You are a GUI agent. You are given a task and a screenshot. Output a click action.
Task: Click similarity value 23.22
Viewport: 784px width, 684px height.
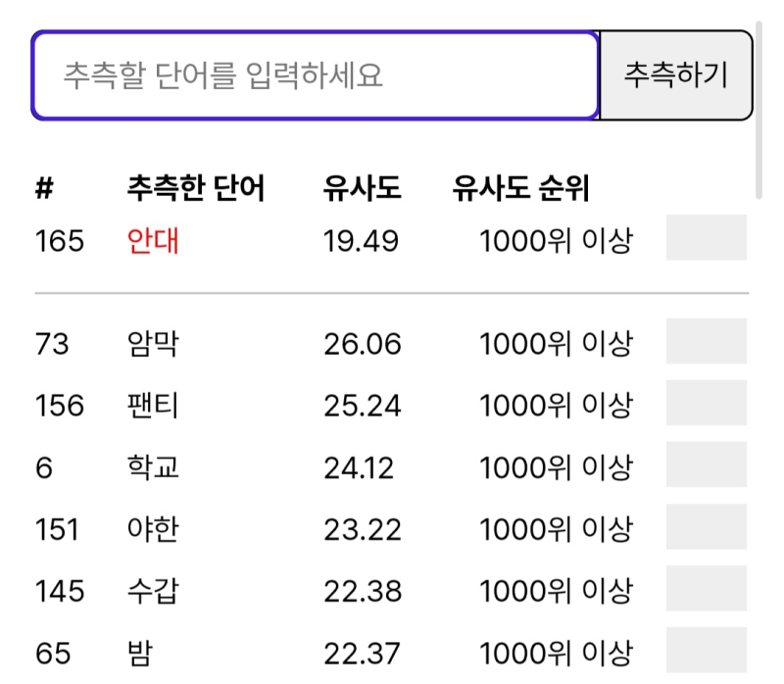(363, 529)
